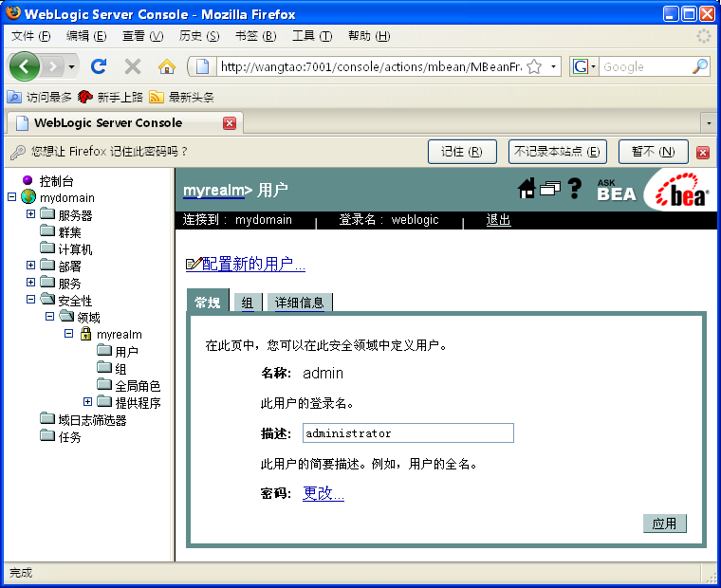Click the Ask BEA logo

coord(617,190)
